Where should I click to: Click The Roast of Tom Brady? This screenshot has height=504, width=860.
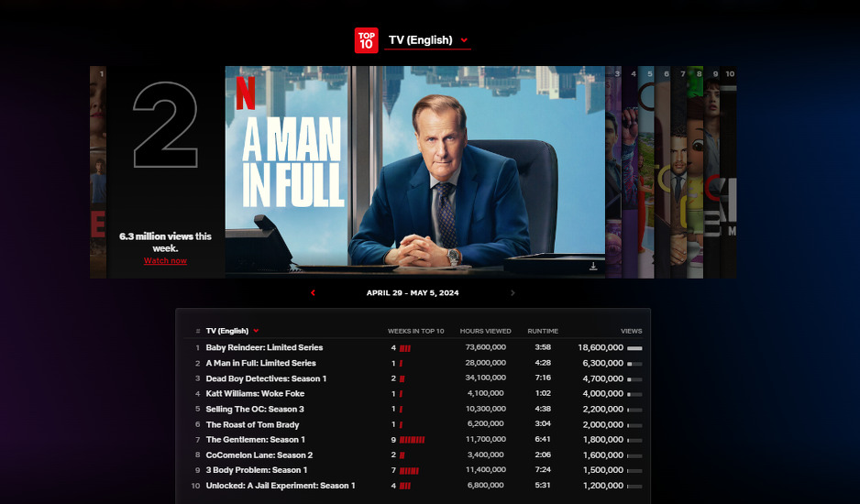tap(252, 424)
